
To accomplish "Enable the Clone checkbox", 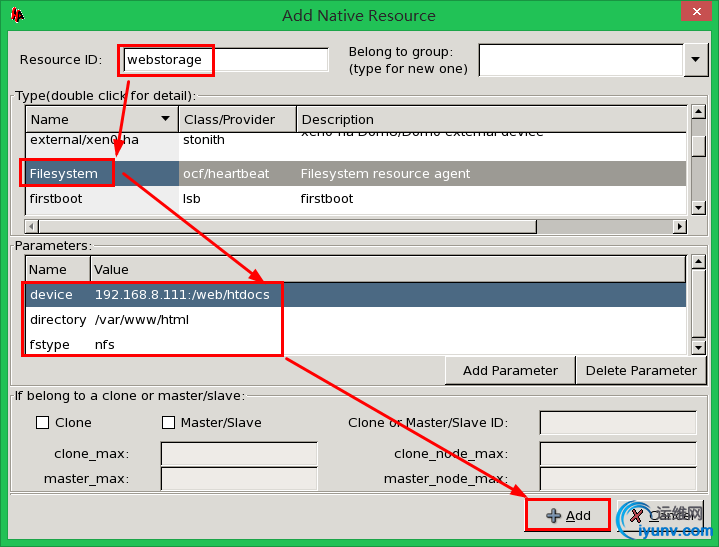I will 43,422.
